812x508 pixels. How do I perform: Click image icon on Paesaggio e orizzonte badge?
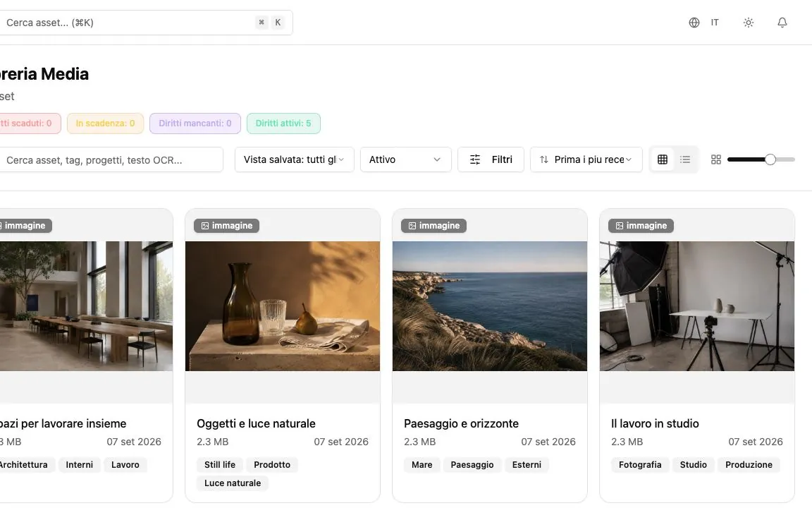pos(412,226)
